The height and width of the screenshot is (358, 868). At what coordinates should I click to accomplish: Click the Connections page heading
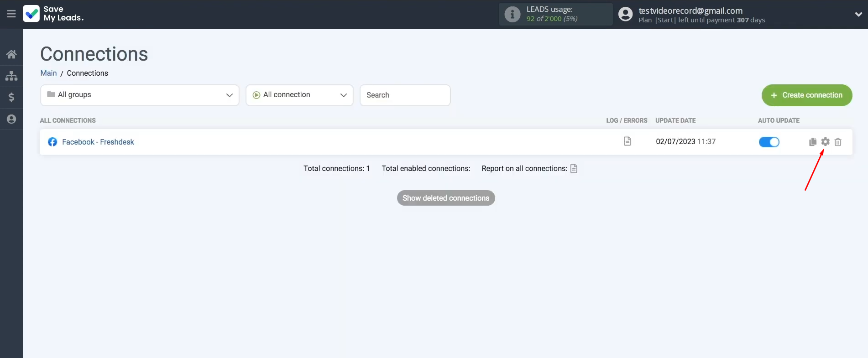click(x=94, y=54)
